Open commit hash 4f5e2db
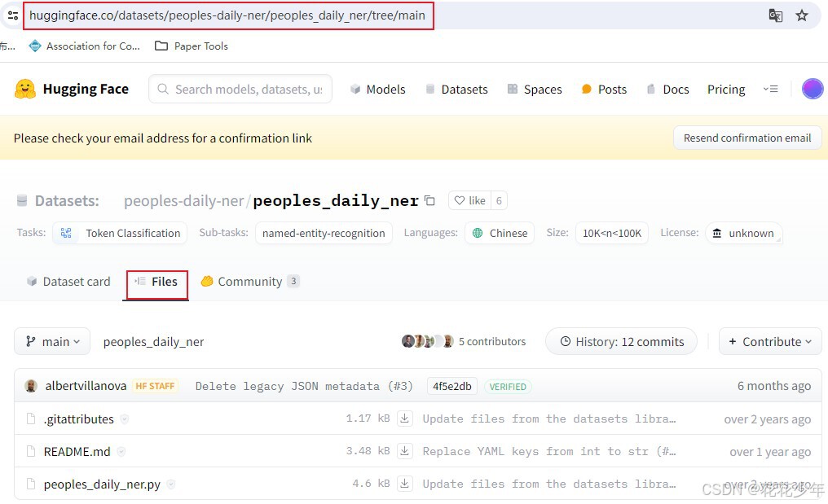Image resolution: width=828 pixels, height=504 pixels. pos(451,387)
